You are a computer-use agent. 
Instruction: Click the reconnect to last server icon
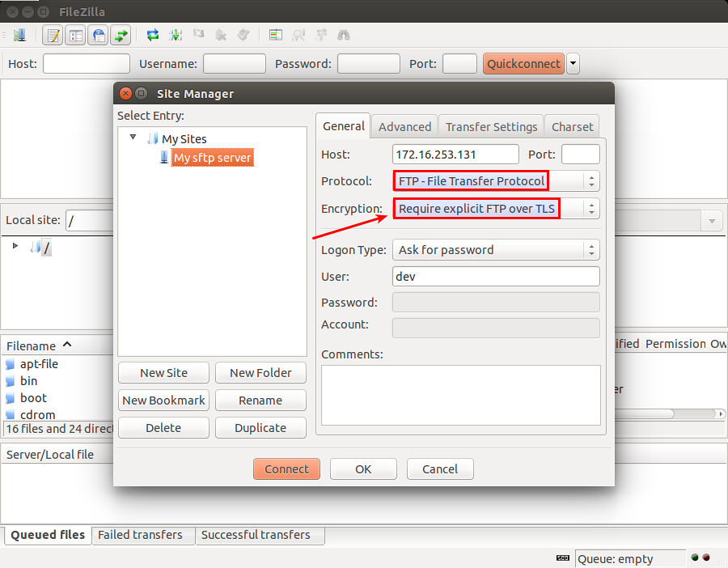point(243,35)
